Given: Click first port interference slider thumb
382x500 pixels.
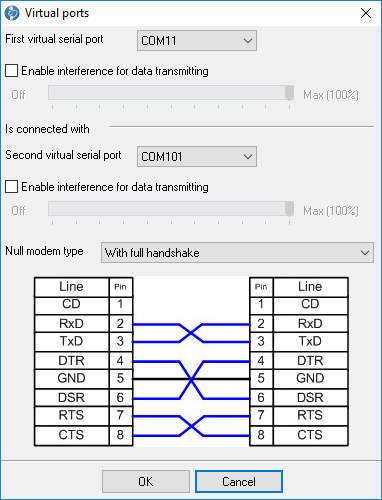Looking at the screenshot, I should (x=290, y=93).
